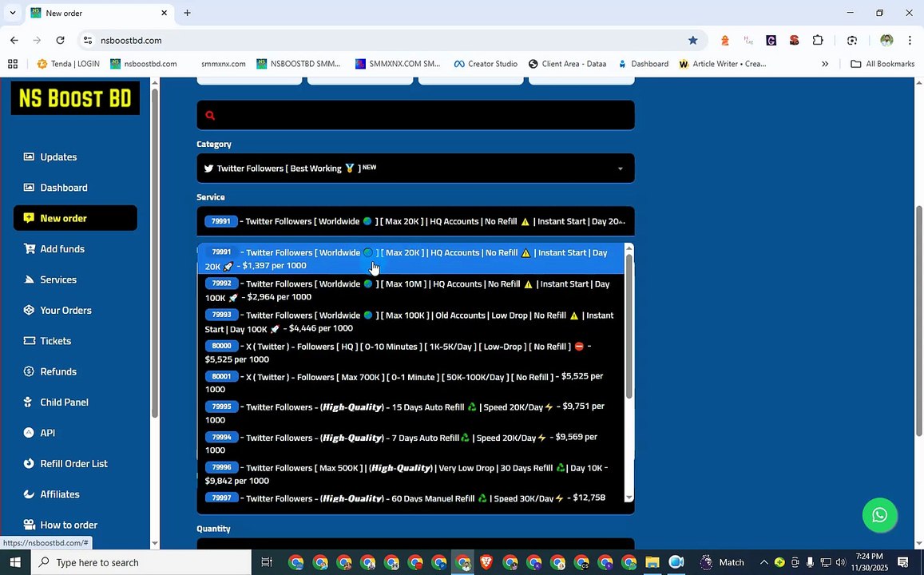Open Chrome apps grid icon

click(13, 64)
